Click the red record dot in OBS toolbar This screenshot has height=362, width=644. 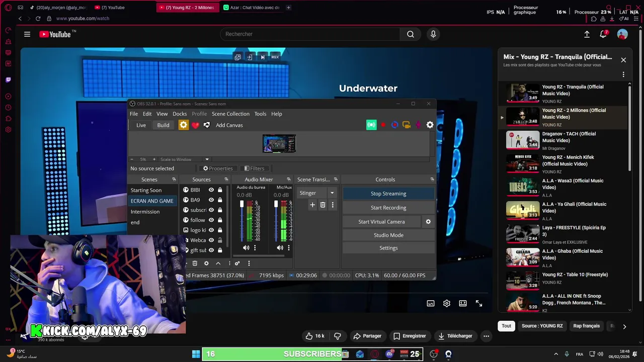point(383,125)
